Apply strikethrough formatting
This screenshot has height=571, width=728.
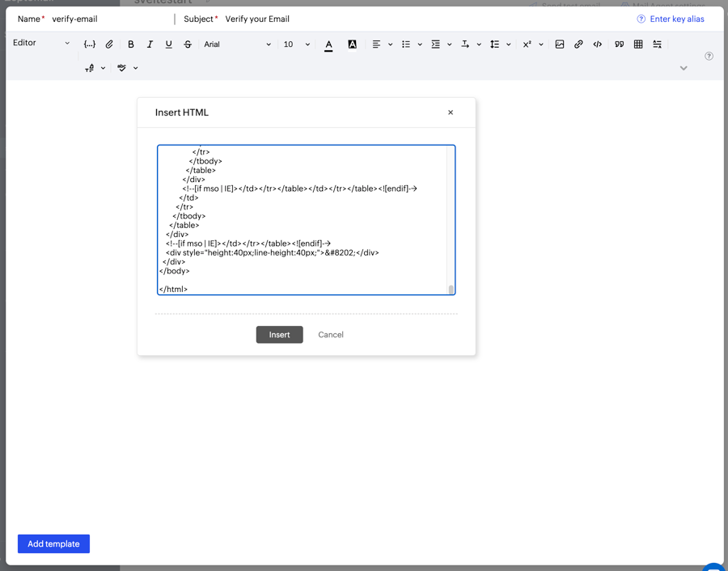pos(188,44)
